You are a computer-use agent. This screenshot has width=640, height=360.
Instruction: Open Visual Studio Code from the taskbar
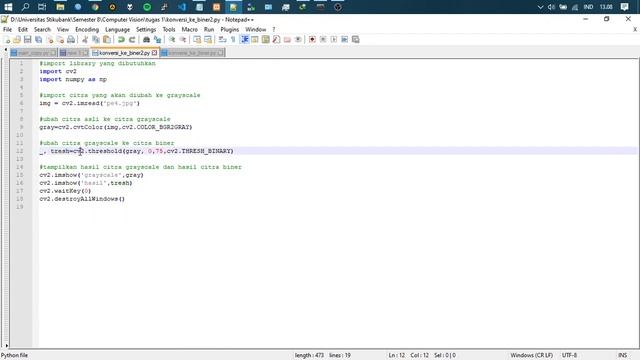182,7
